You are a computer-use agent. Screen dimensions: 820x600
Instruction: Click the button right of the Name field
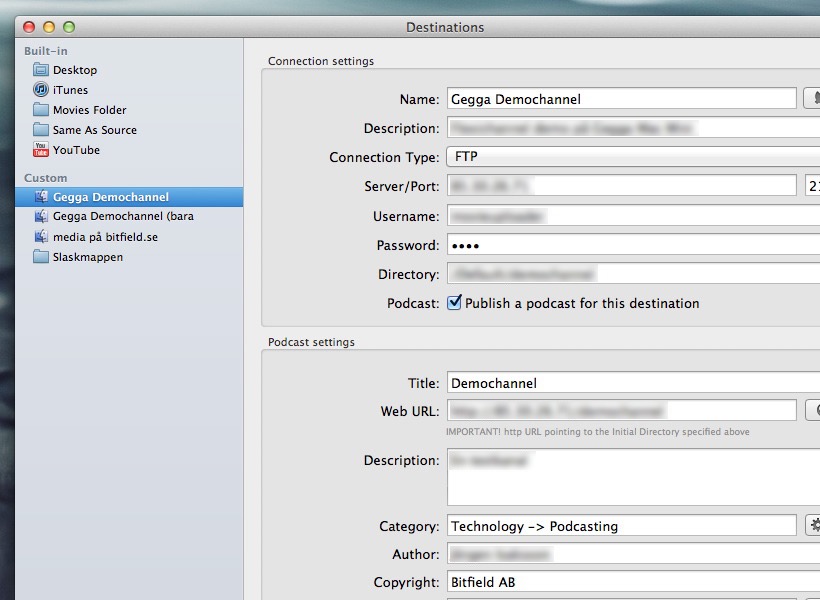click(x=812, y=98)
